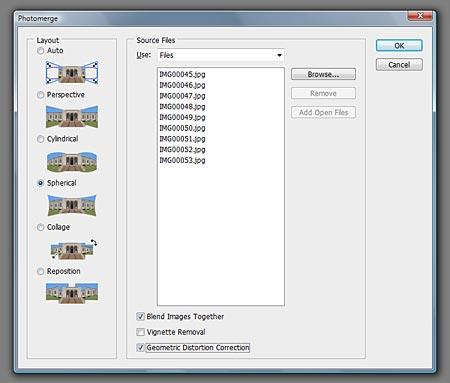Click the Perspective layout preview image

click(72, 116)
